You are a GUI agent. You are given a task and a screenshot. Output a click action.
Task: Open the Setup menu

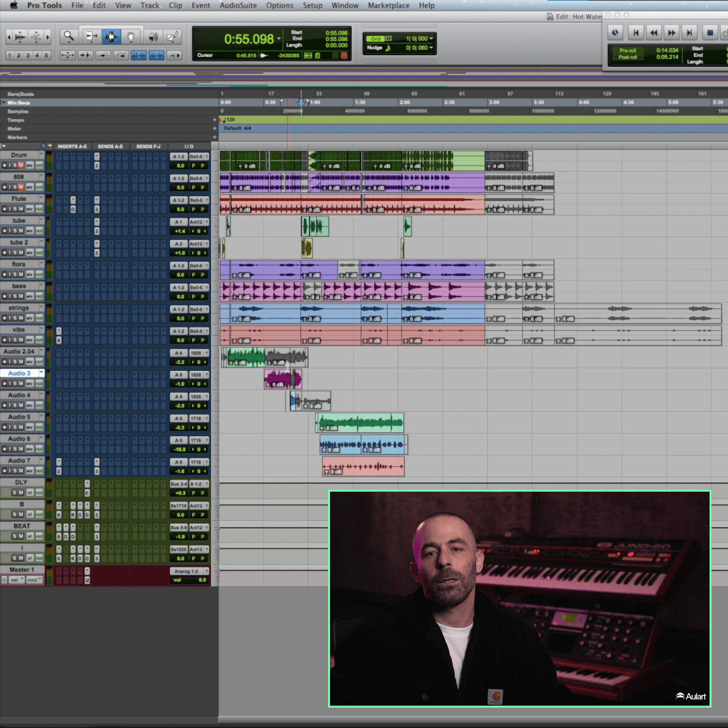tap(312, 5)
